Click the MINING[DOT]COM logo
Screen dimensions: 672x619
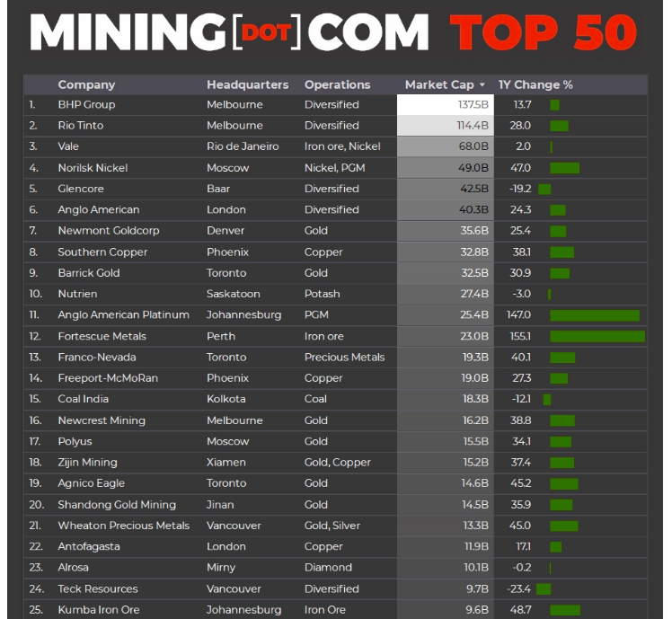pos(230,32)
